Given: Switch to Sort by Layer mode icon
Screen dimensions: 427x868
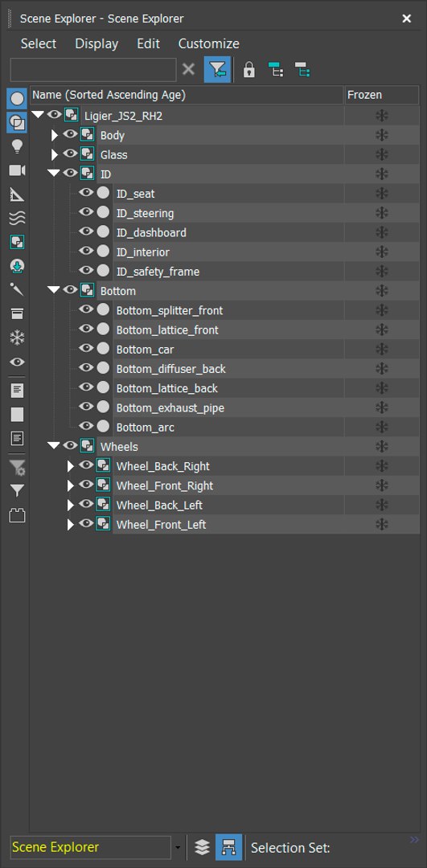Looking at the screenshot, I should point(202,848).
